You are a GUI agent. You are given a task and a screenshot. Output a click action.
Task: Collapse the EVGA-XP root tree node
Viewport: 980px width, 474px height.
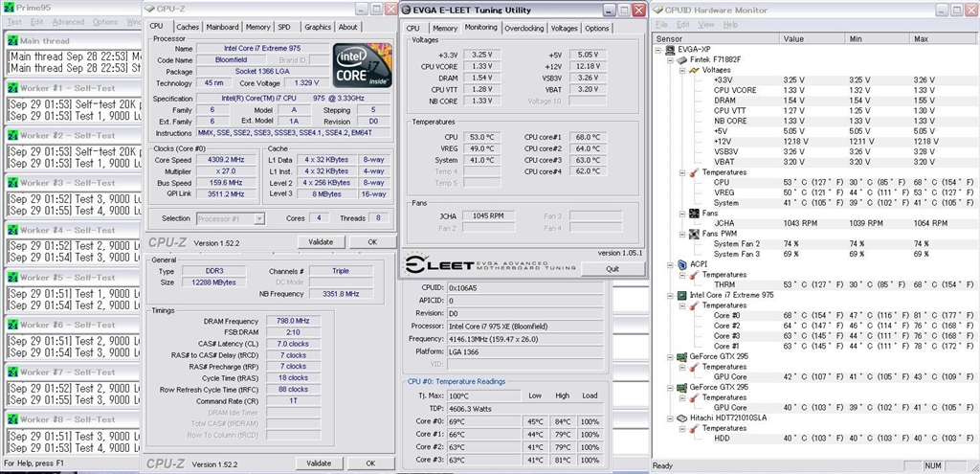click(x=658, y=49)
